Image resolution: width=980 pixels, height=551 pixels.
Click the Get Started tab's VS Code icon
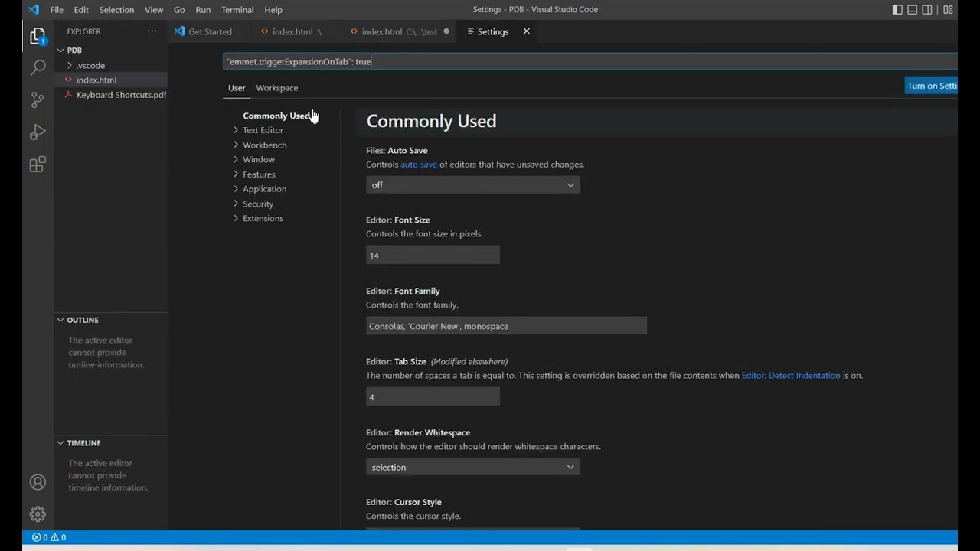click(x=179, y=31)
